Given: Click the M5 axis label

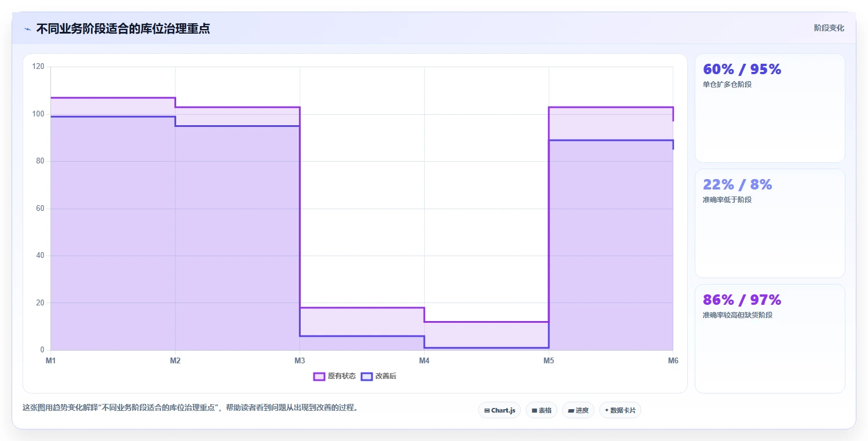Looking at the screenshot, I should [x=549, y=361].
